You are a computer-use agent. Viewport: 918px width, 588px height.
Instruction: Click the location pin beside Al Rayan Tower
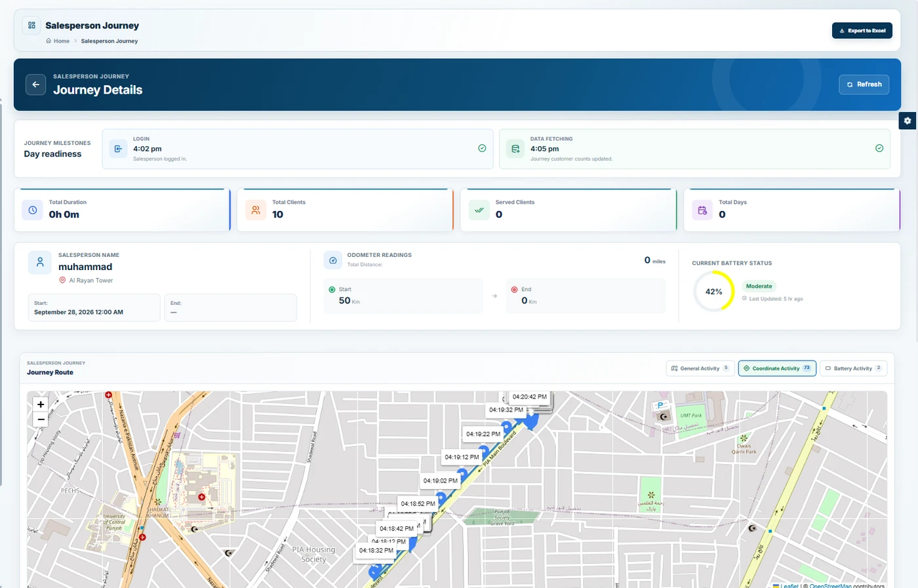click(x=63, y=280)
